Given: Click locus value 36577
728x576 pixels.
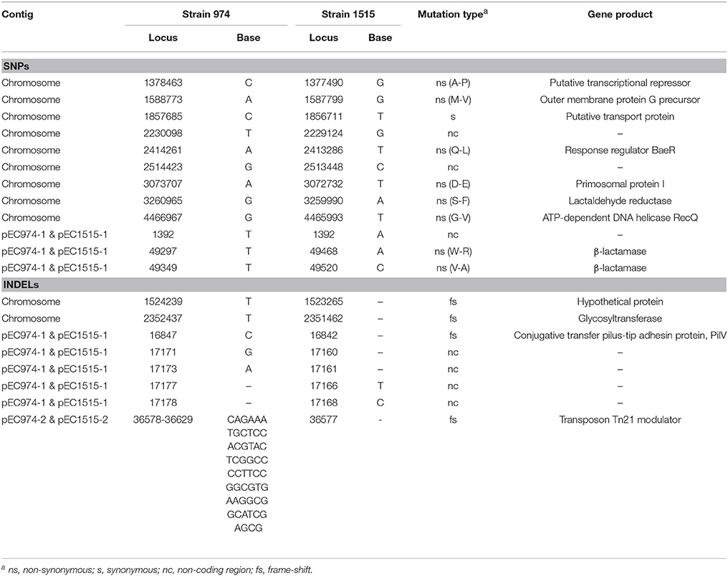Looking at the screenshot, I should pos(324,420).
